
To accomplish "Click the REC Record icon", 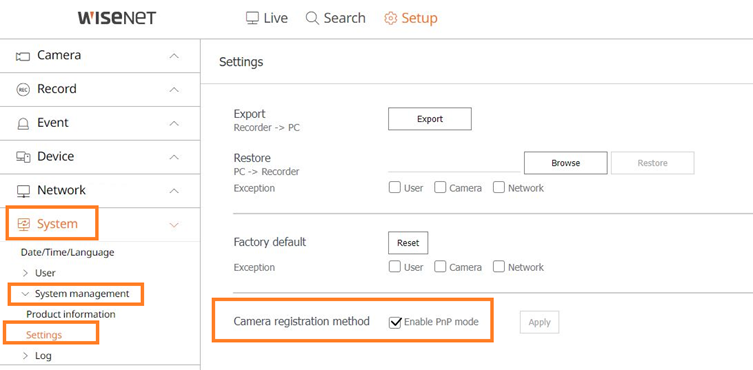I will click(23, 89).
